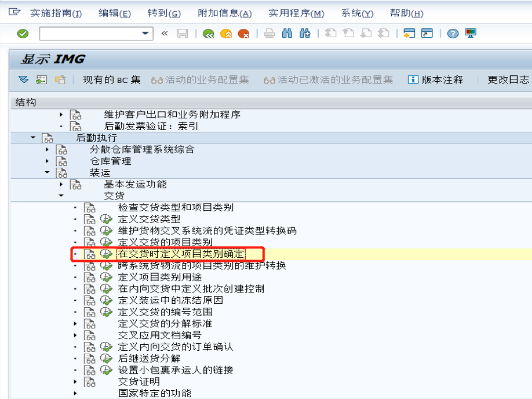The height and width of the screenshot is (399, 532).
Task: Open the 帮助(H) menu
Action: click(407, 13)
